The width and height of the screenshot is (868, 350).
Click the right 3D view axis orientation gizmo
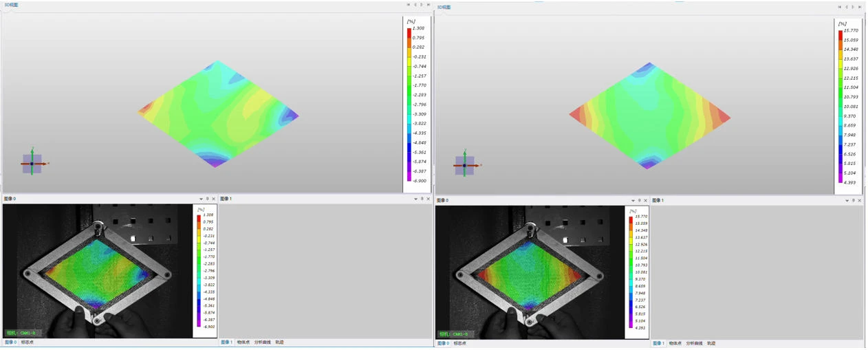(464, 165)
